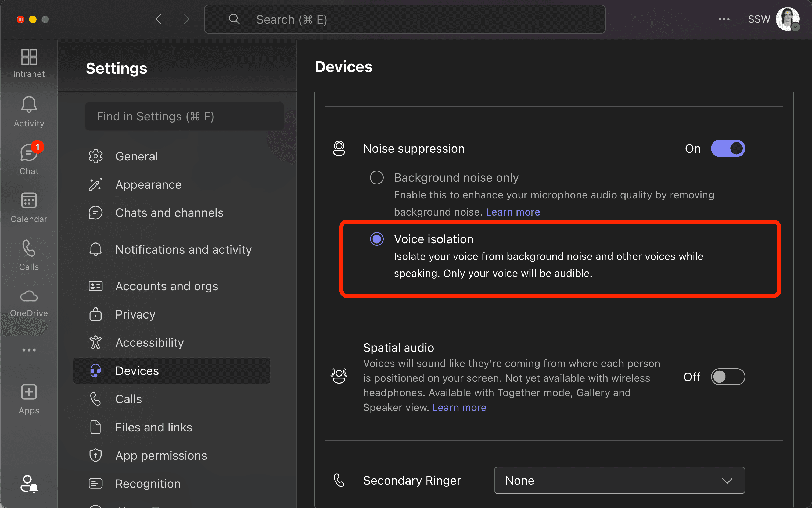The image size is (812, 508).
Task: Open the SSW profile avatar
Action: point(787,19)
